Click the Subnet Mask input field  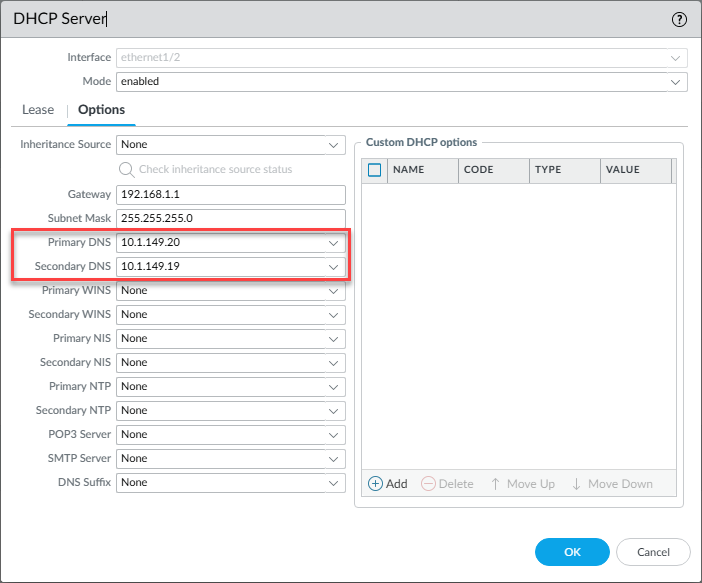231,219
